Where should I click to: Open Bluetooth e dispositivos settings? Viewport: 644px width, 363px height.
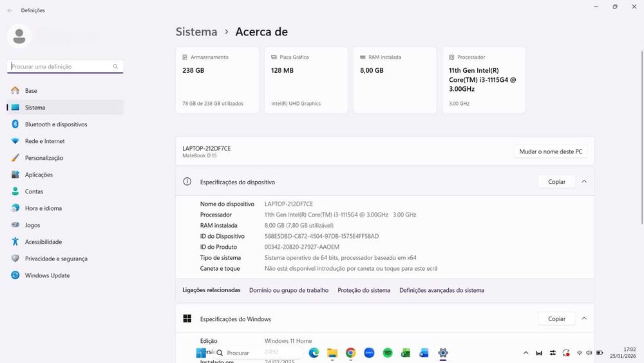[65, 124]
